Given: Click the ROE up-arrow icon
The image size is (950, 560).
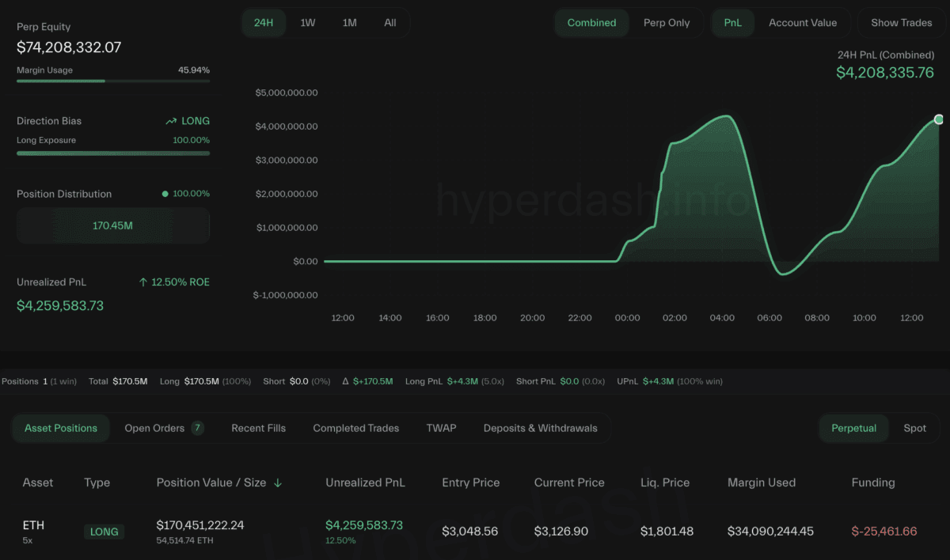Looking at the screenshot, I should (x=143, y=282).
